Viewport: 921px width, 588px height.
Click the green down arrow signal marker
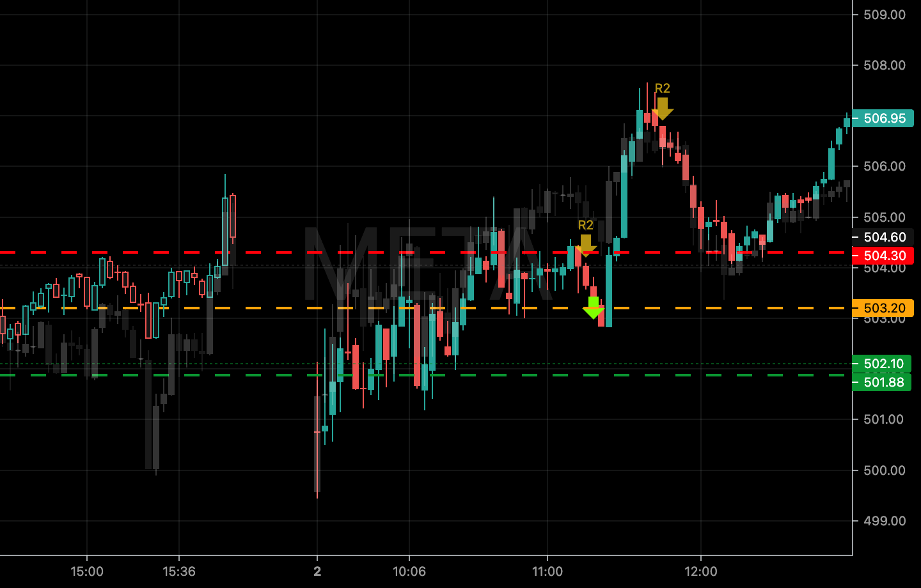tap(593, 307)
